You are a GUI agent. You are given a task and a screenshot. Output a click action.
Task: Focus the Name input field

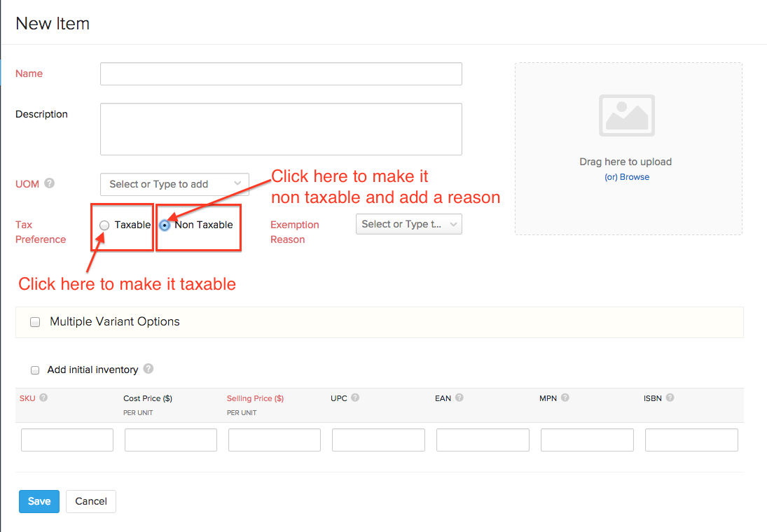[281, 74]
